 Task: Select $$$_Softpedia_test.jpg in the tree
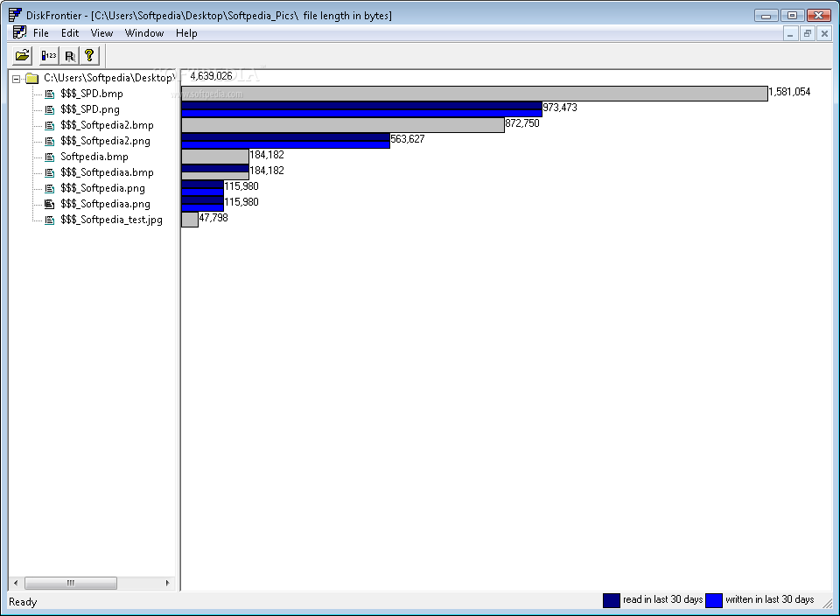111,220
